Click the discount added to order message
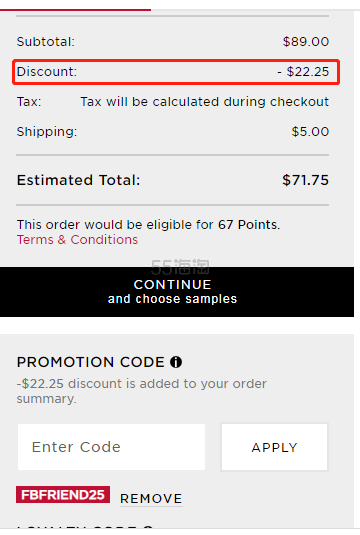 click(142, 391)
